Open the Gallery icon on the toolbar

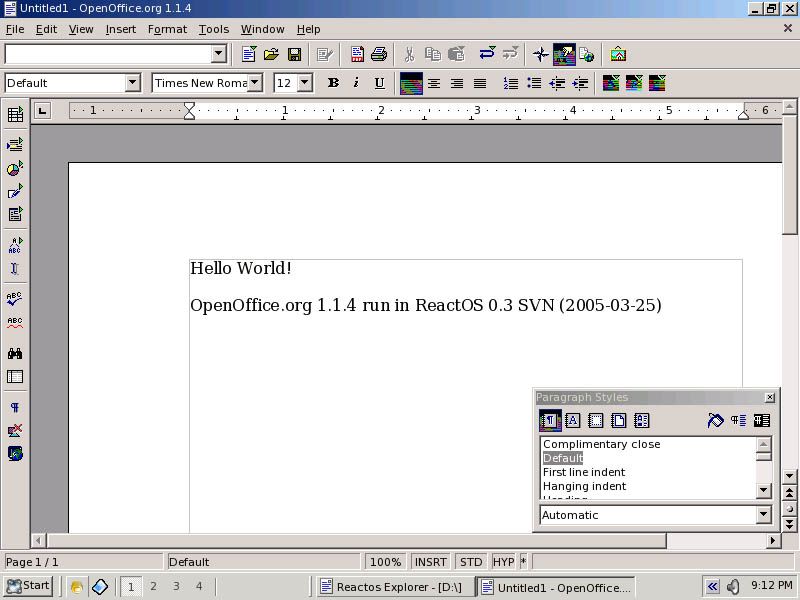pyautogui.click(x=564, y=54)
